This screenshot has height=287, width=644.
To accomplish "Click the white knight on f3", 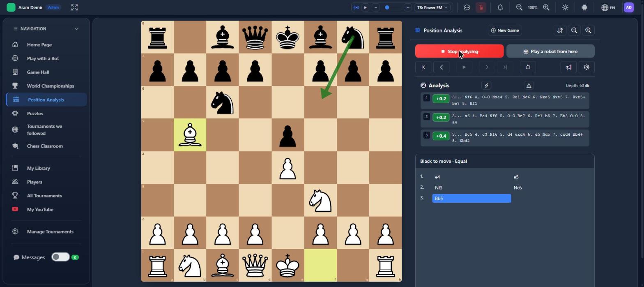I will point(320,200).
